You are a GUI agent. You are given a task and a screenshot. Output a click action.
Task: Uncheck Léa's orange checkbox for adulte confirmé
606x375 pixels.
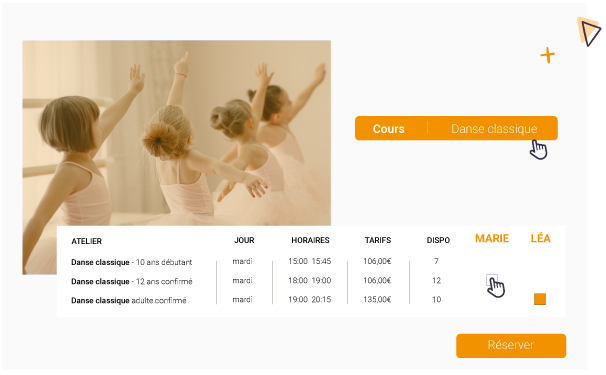(540, 299)
